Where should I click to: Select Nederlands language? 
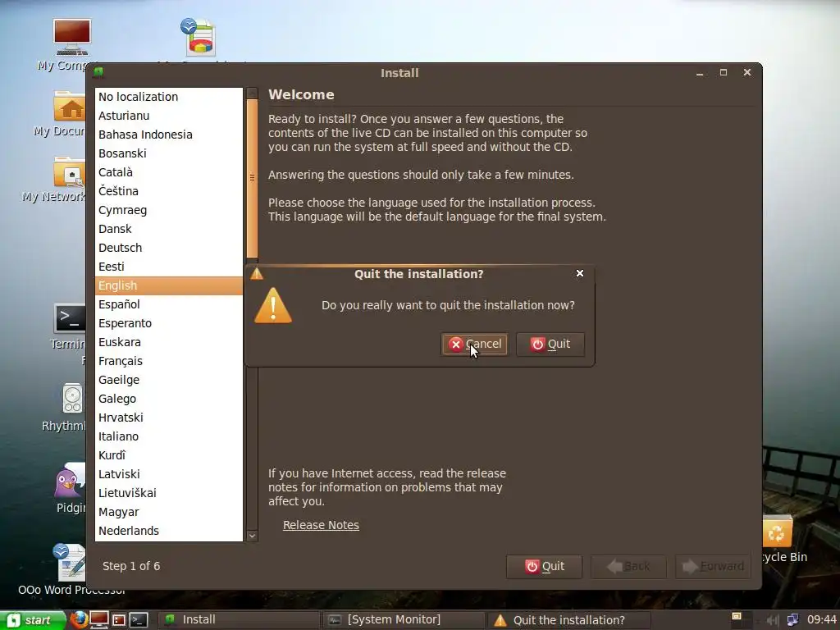pyautogui.click(x=169, y=531)
